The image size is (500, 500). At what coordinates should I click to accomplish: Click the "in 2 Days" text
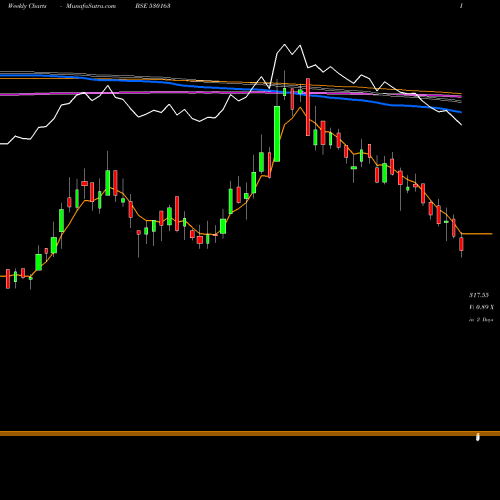pos(481,320)
